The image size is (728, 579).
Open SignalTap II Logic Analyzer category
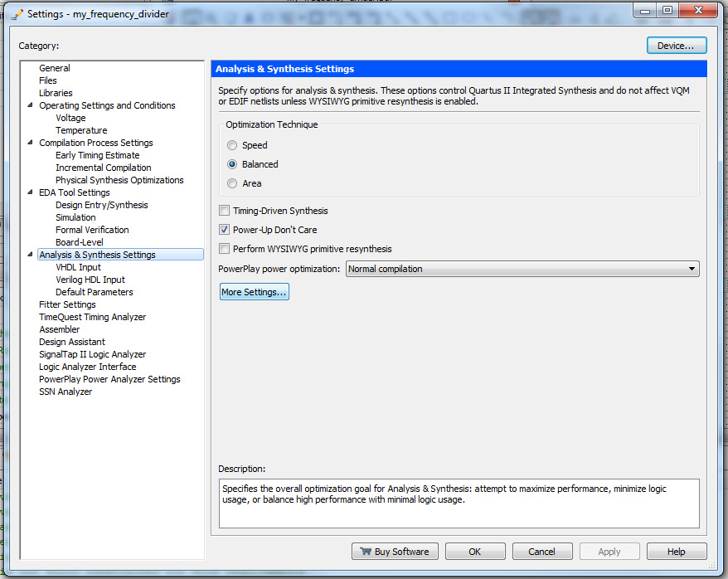pyautogui.click(x=92, y=354)
